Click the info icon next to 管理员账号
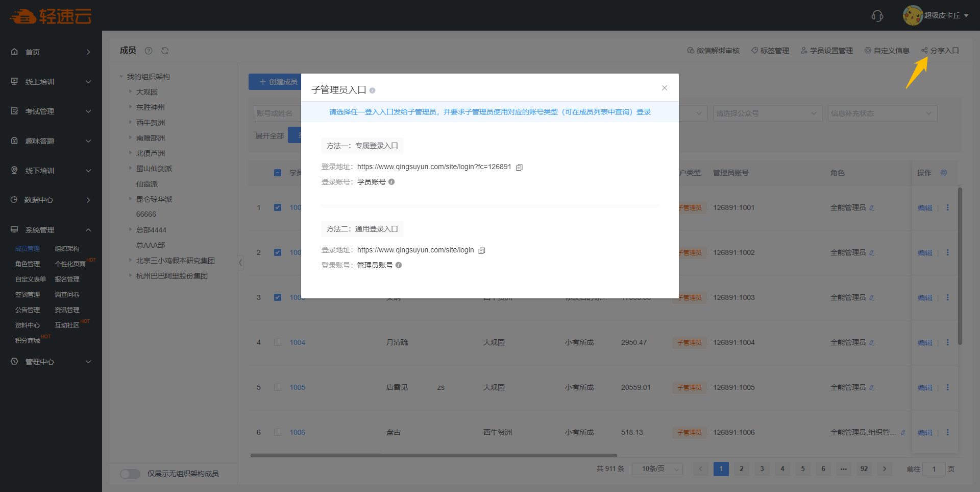Image resolution: width=980 pixels, height=492 pixels. tap(399, 265)
